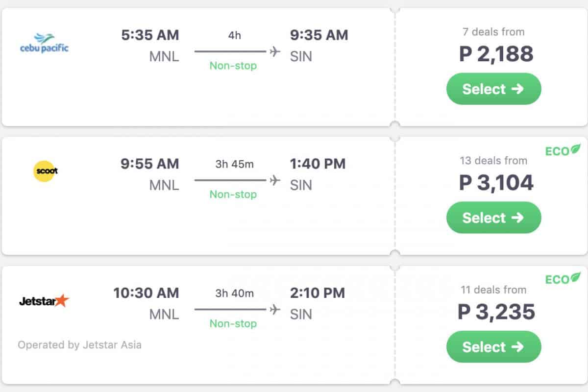Click the "7 deals from" text
588x392 pixels.
[x=493, y=32]
